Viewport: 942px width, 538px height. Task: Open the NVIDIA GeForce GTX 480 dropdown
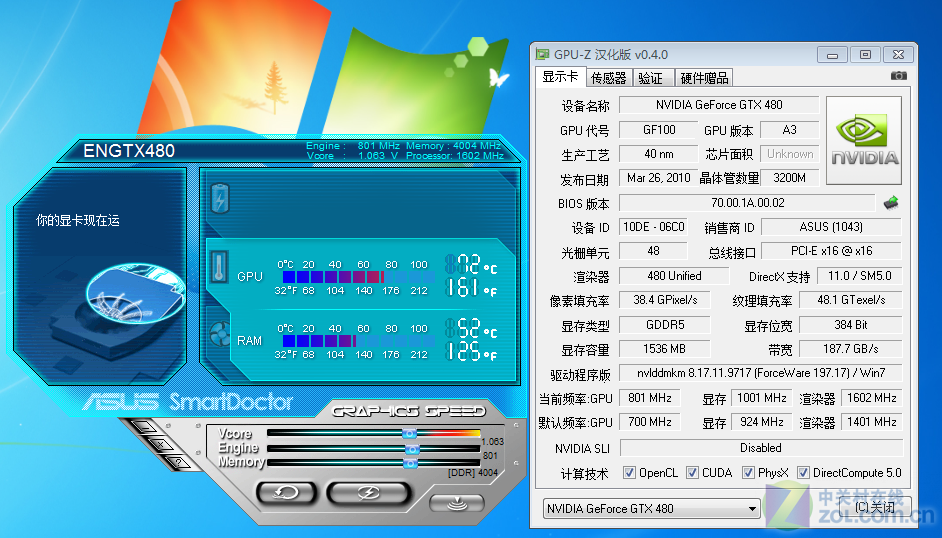pyautogui.click(x=652, y=509)
